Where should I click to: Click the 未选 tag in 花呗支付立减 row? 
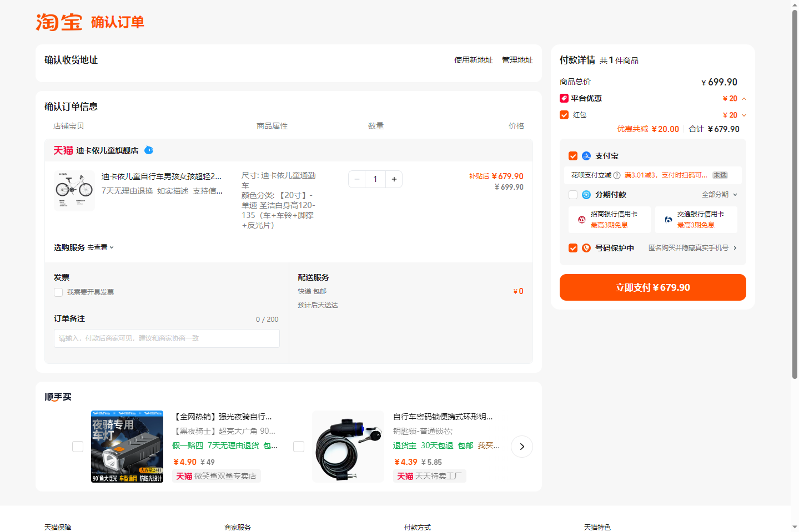[720, 175]
